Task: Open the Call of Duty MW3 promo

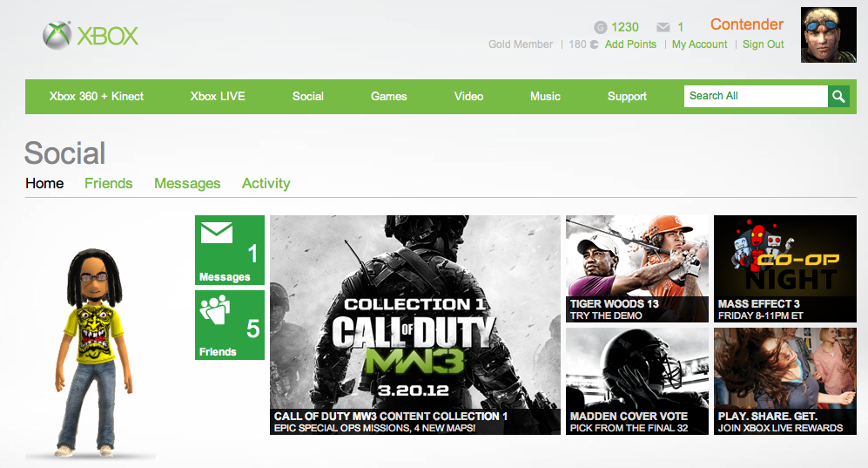Action: tap(415, 325)
